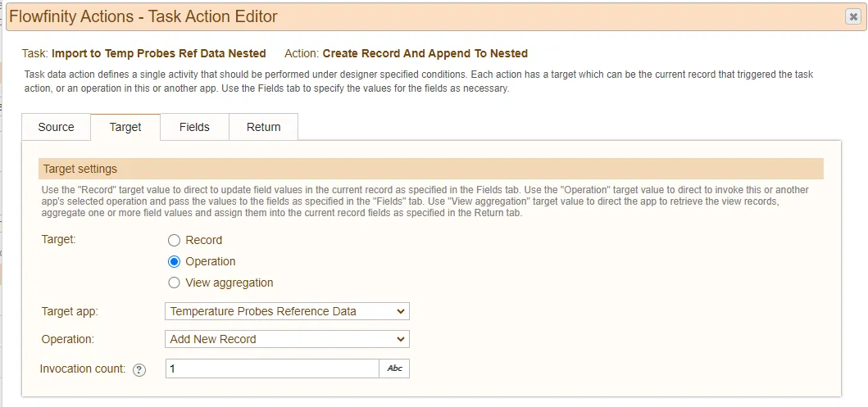The image size is (868, 407).
Task: Select the Target tab
Action: [125, 127]
